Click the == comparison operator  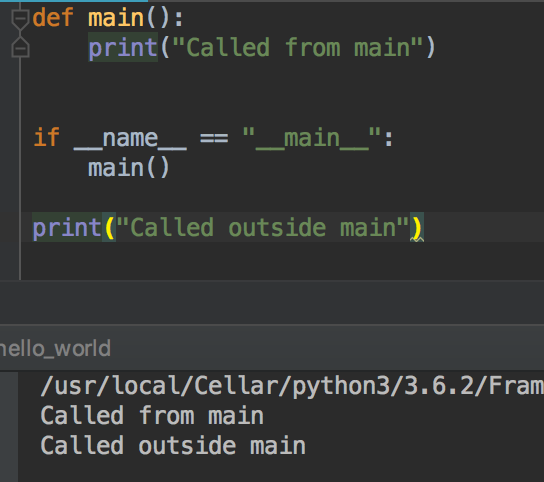[214, 138]
